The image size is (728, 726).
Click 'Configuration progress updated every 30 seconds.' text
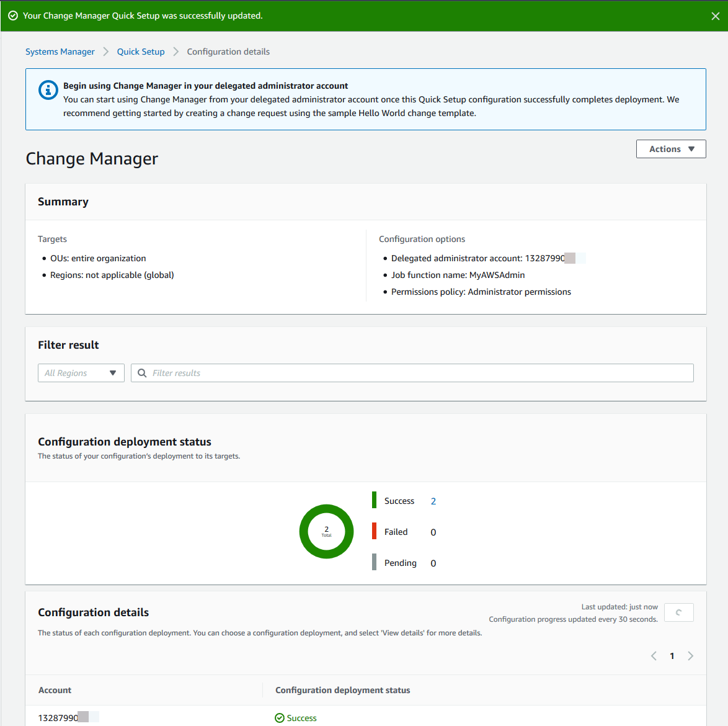tap(574, 619)
